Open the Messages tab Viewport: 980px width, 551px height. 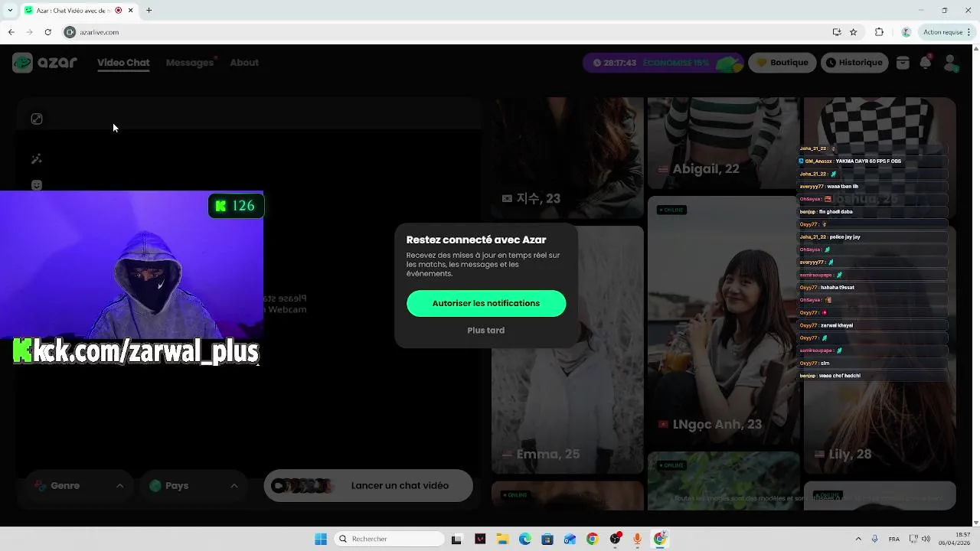point(190,63)
